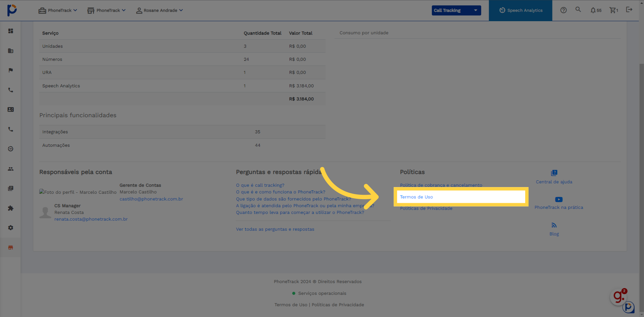
Task: Click the Automações functionality row
Action: click(x=182, y=145)
